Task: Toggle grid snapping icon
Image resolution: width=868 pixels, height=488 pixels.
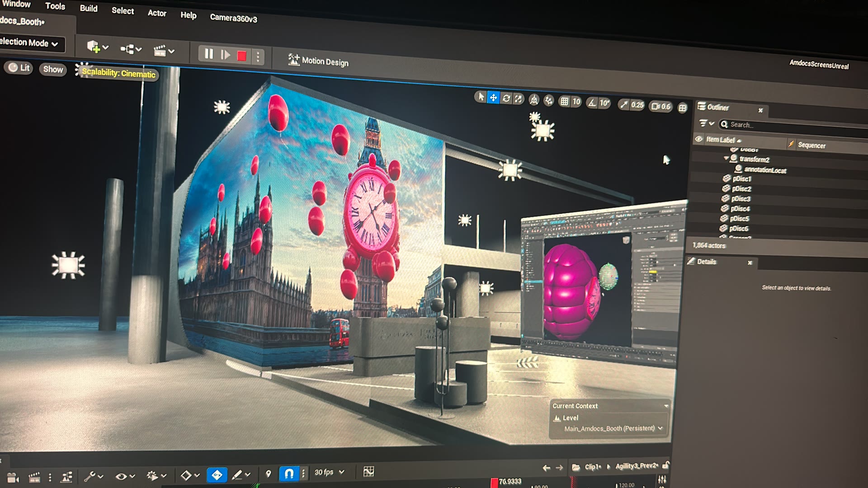Action: pyautogui.click(x=564, y=102)
